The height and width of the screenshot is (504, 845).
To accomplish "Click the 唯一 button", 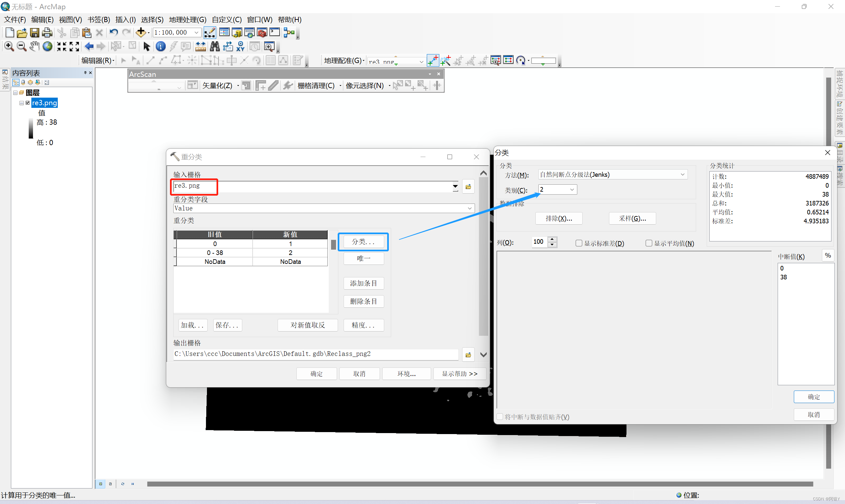I will (x=363, y=259).
